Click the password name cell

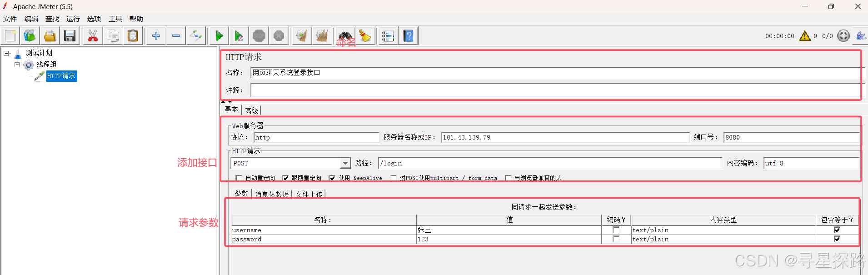coord(324,239)
